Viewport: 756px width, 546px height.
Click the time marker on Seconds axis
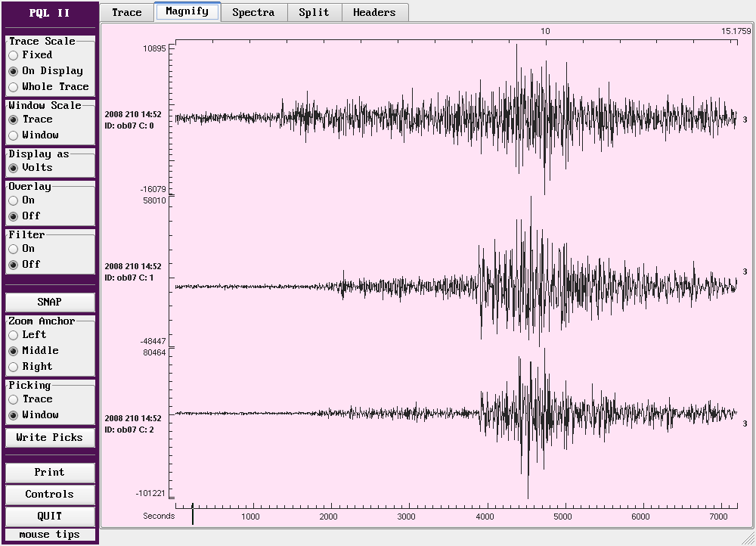click(193, 514)
